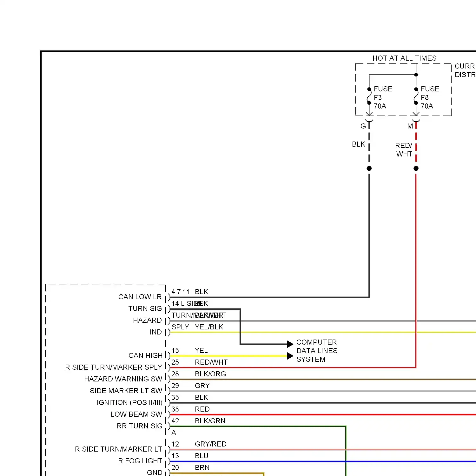Click the GND pin label
The height and width of the screenshot is (476, 476).
coord(155,473)
